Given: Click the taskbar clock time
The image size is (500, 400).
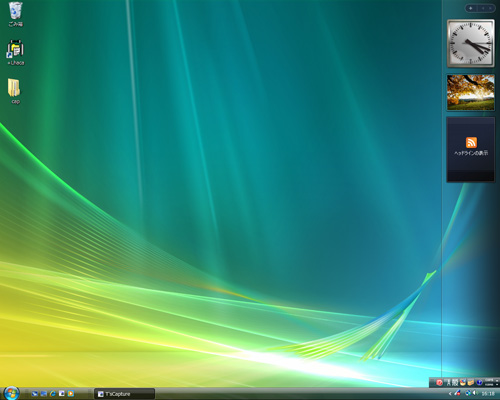Looking at the screenshot, I should [x=488, y=394].
